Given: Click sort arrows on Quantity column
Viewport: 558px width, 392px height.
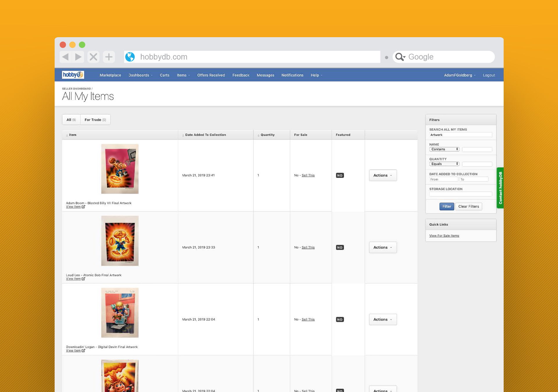Looking at the screenshot, I should 258,135.
